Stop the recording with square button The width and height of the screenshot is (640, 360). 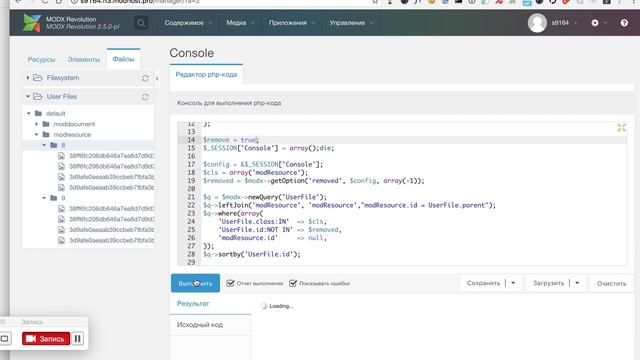[x=4, y=338]
